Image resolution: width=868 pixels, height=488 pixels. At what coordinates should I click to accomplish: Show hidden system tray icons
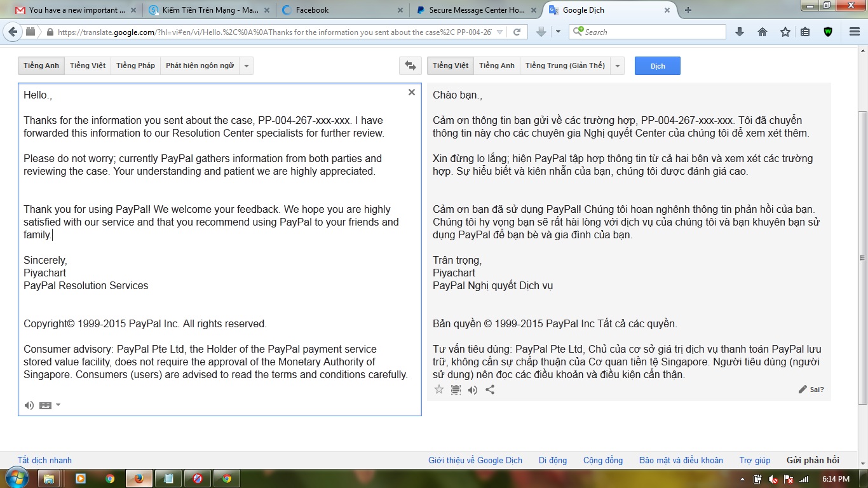(x=743, y=478)
